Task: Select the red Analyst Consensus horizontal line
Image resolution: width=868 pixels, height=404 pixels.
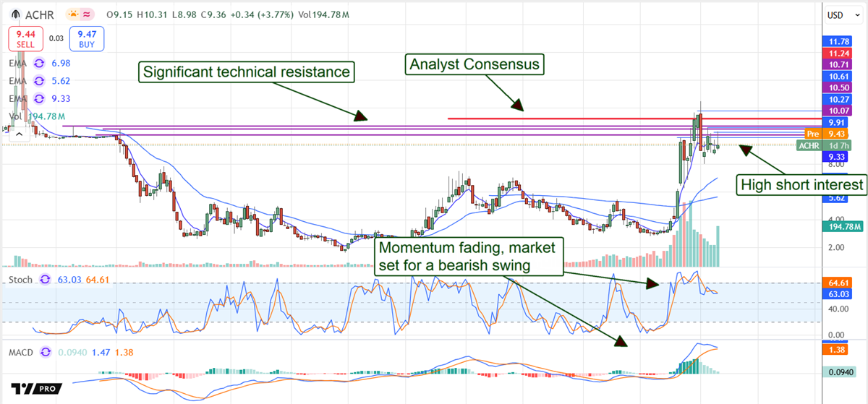Action: pyautogui.click(x=579, y=118)
